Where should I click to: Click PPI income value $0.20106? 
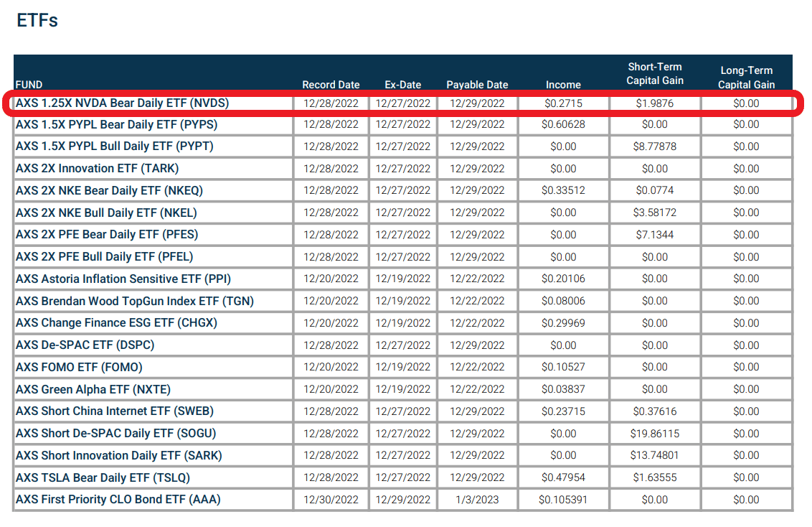tap(563, 279)
